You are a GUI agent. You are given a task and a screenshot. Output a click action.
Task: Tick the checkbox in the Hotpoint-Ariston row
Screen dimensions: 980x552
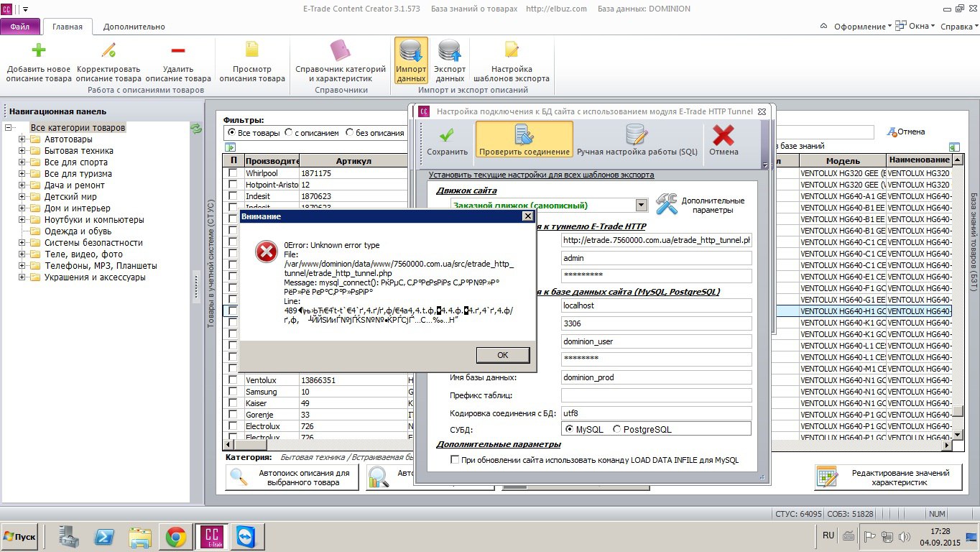coord(233,185)
